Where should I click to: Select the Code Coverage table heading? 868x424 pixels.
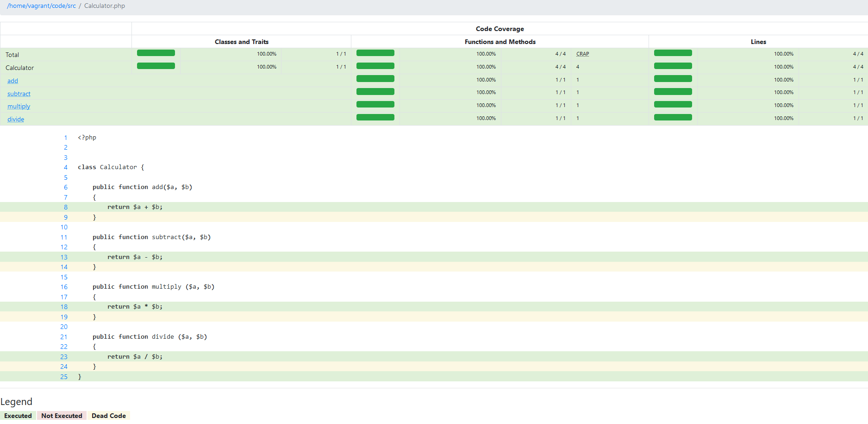click(x=500, y=29)
